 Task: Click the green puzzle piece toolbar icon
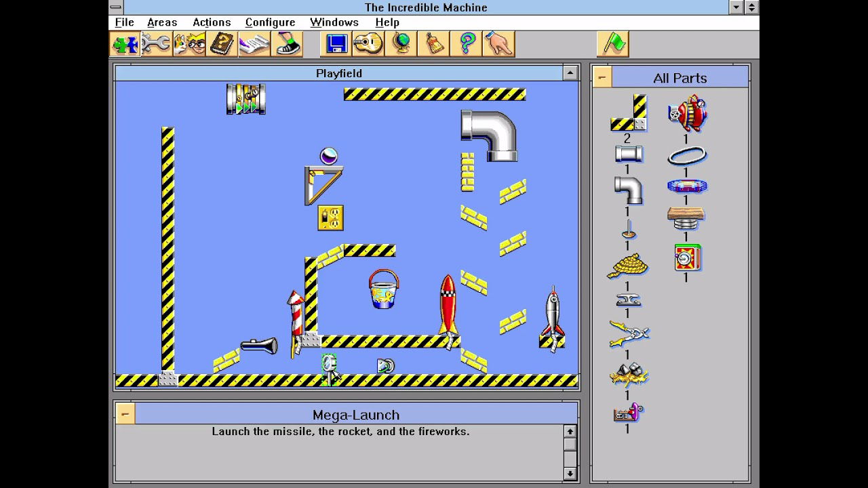click(x=125, y=44)
